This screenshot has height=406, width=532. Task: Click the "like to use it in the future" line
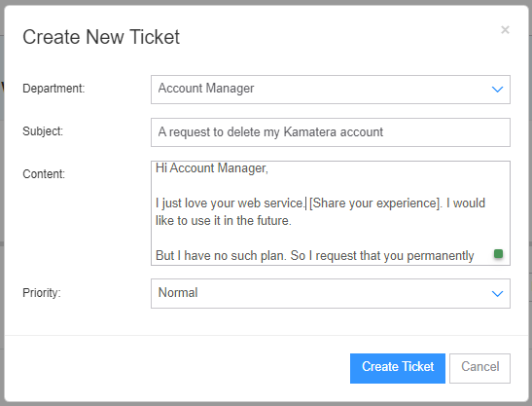click(x=224, y=220)
